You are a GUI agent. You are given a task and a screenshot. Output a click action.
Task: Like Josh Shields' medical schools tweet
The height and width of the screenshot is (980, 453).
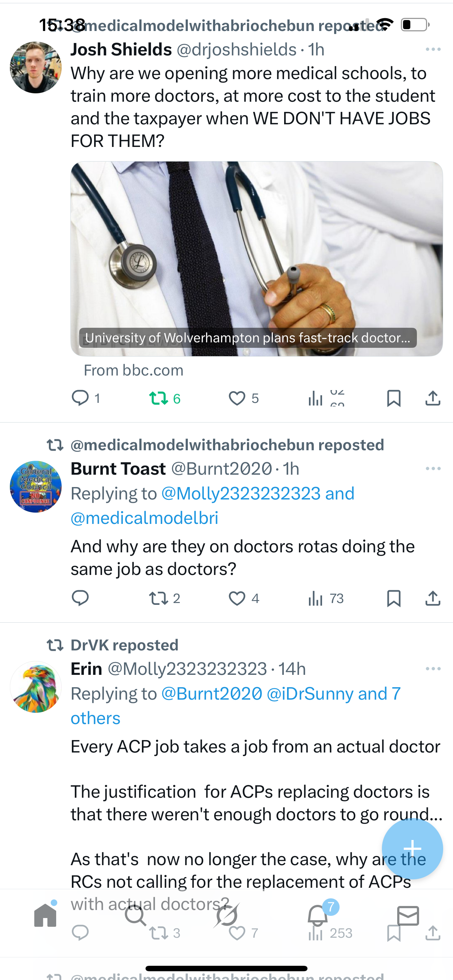click(237, 398)
